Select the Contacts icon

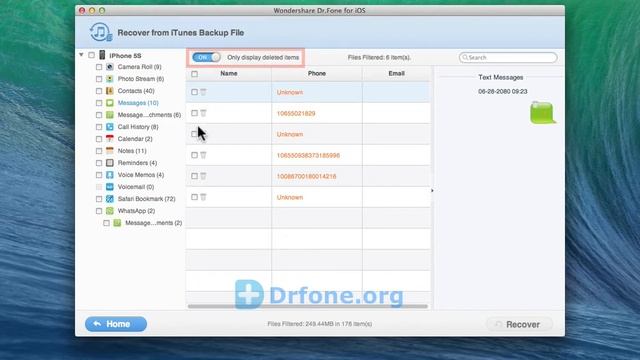click(x=110, y=91)
